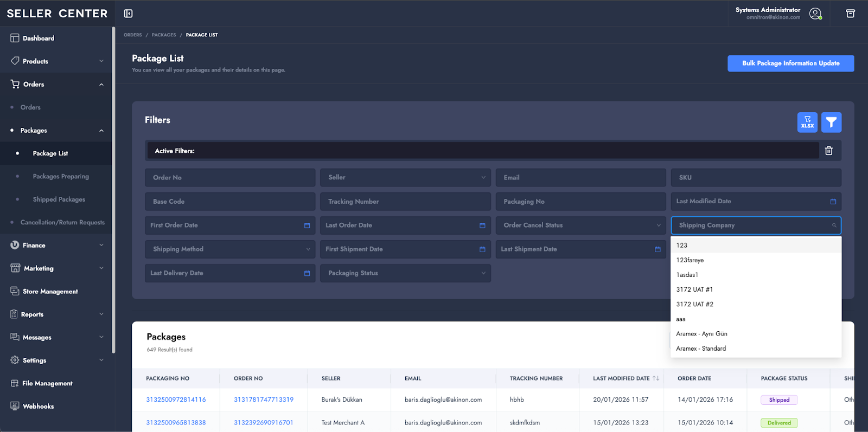The height and width of the screenshot is (432, 868).
Task: Choose '3172 UAT #1' shipping company option
Action: [x=694, y=289]
